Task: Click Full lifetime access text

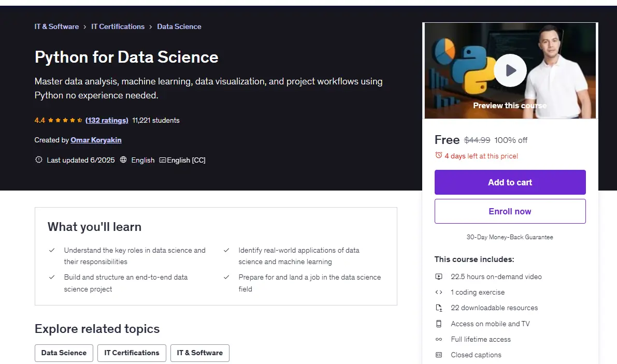Action: click(481, 339)
